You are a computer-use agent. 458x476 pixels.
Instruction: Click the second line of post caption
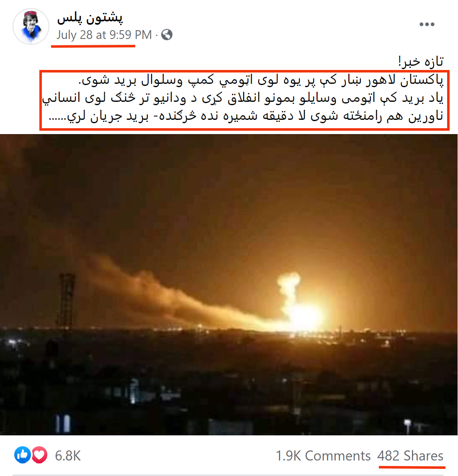(243, 98)
